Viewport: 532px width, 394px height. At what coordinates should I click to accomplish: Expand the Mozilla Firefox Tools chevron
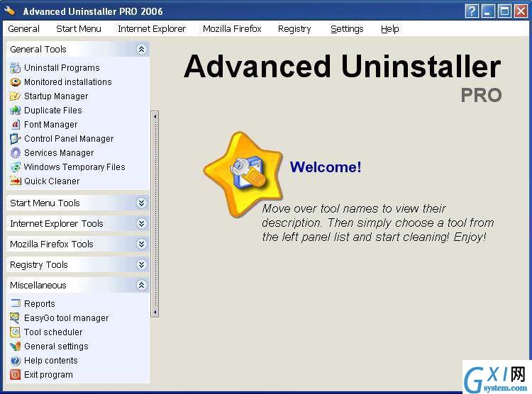pyautogui.click(x=141, y=244)
